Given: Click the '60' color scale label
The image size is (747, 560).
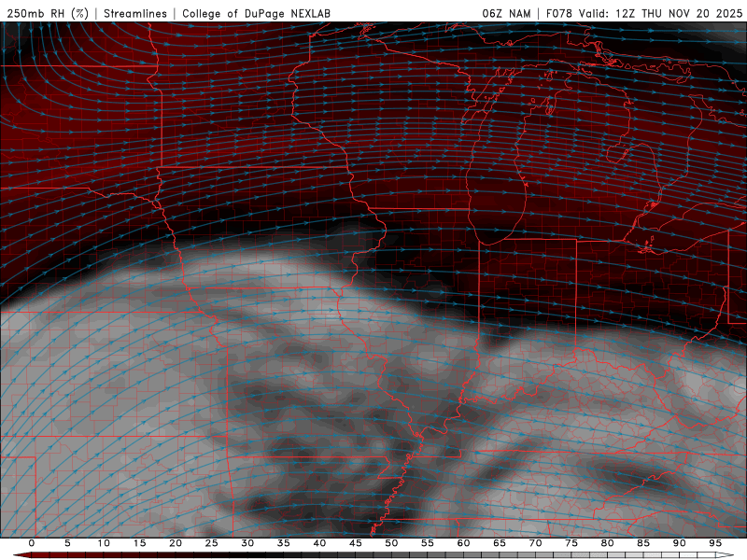Looking at the screenshot, I should [x=463, y=543].
